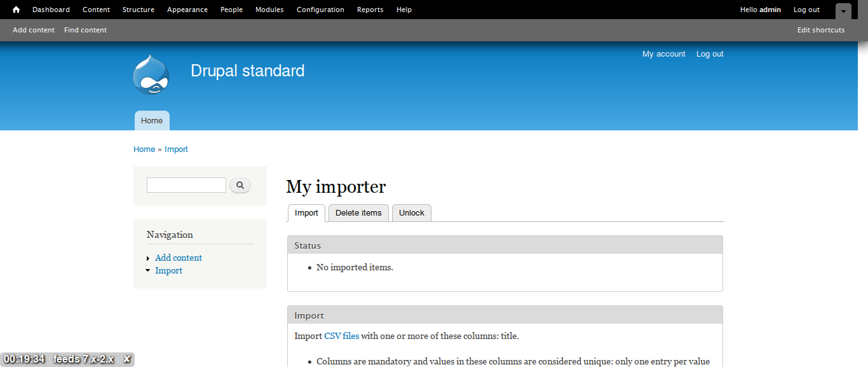Click the 00:19:34 timer readout

point(24,359)
